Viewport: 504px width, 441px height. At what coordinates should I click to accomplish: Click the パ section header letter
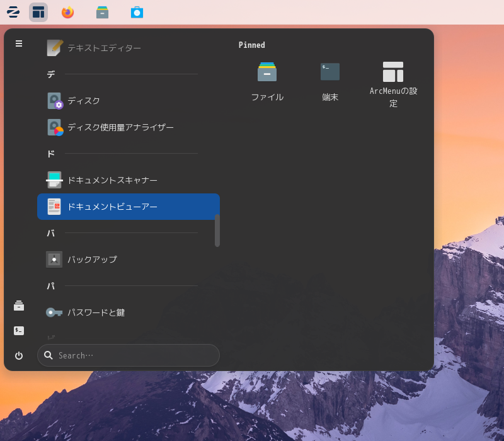click(51, 286)
